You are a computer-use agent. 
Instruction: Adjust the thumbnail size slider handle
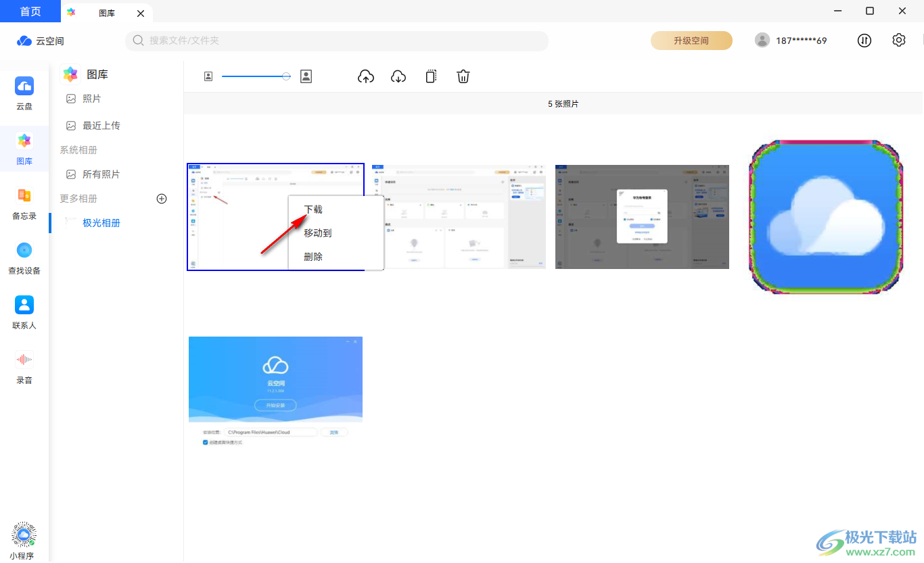coord(286,76)
